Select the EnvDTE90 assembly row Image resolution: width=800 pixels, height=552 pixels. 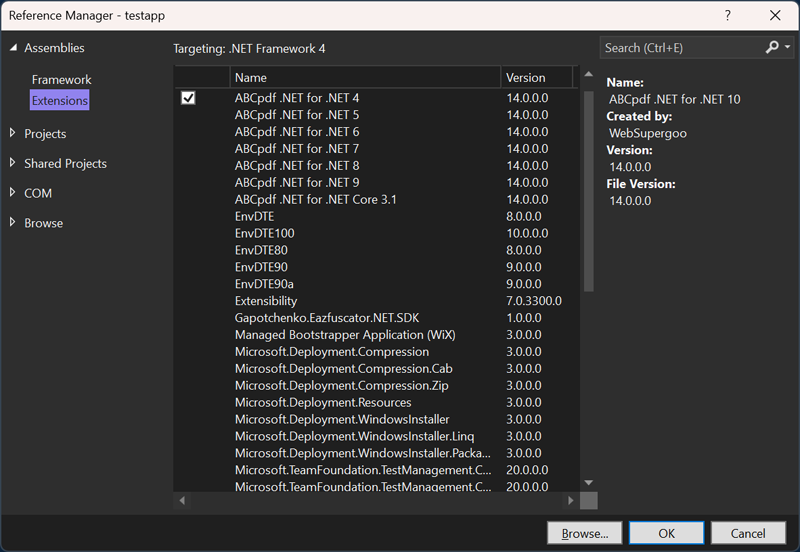pos(376,267)
